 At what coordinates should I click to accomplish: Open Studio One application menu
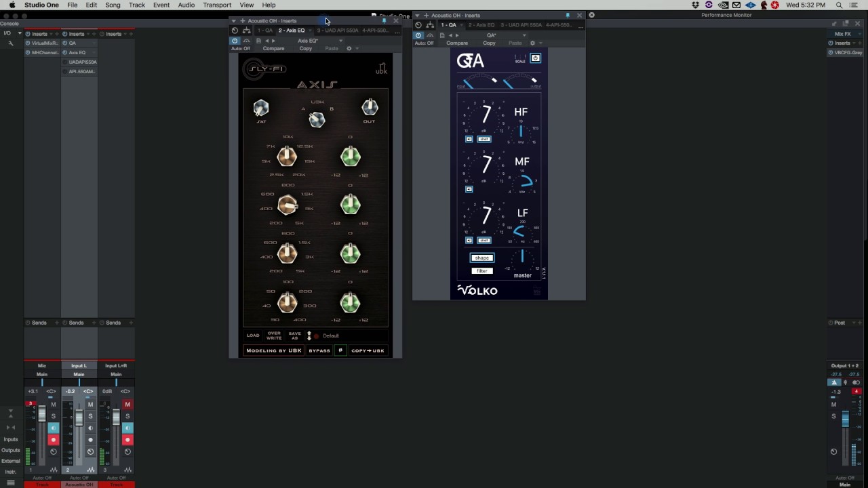point(41,5)
